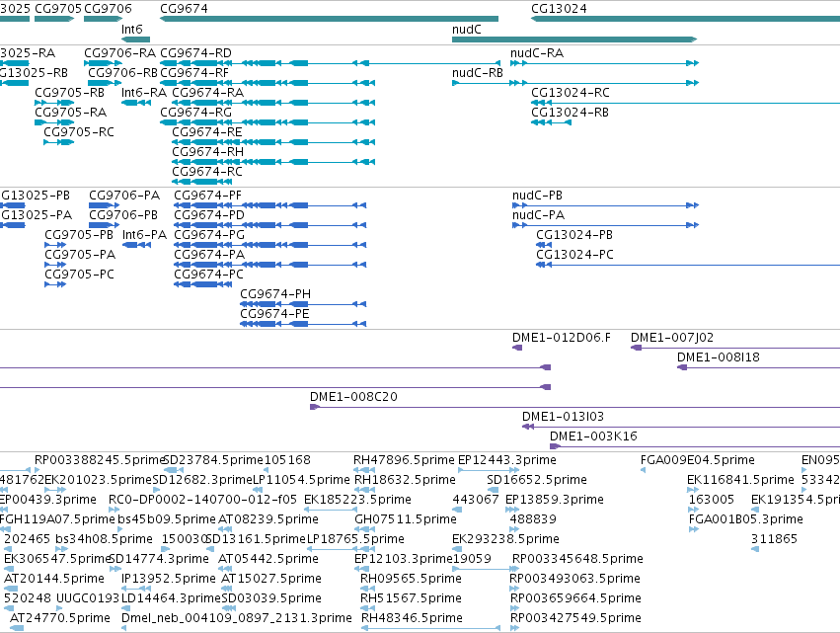Click EST Dmel_neb_004109_0897_2131.3prime

pyautogui.click(x=237, y=618)
